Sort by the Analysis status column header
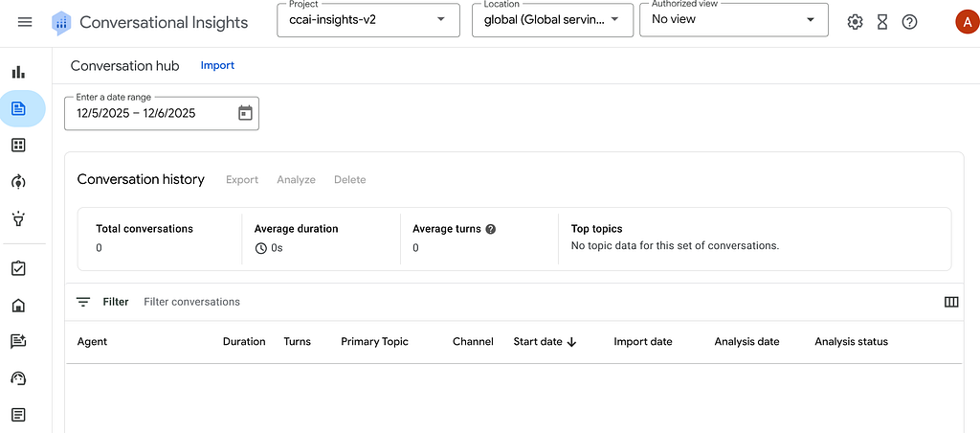Viewport: 980px width, 433px height. point(851,342)
